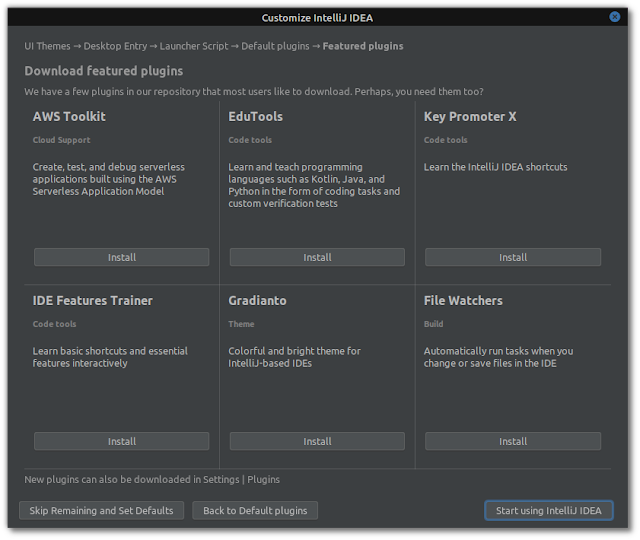Click the Theme category label under Gradianto
The height and width of the screenshot is (540, 640).
pyautogui.click(x=241, y=324)
